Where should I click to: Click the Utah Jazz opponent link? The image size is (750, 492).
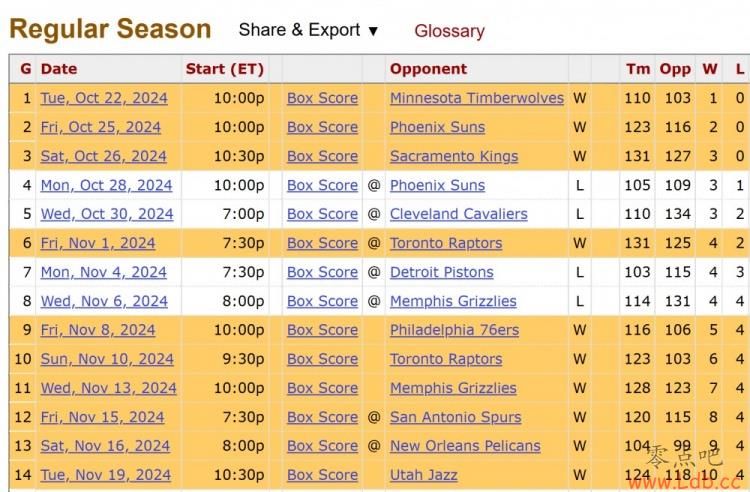click(x=423, y=475)
